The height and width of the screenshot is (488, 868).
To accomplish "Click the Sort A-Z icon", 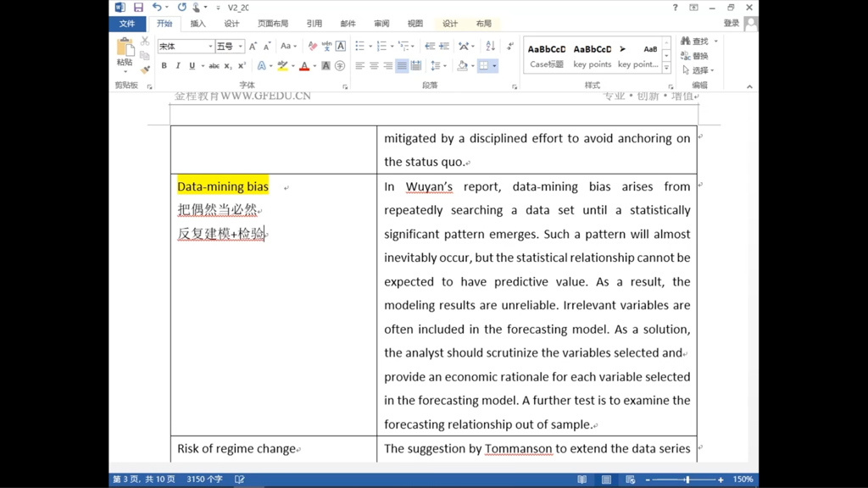I will pyautogui.click(x=490, y=46).
